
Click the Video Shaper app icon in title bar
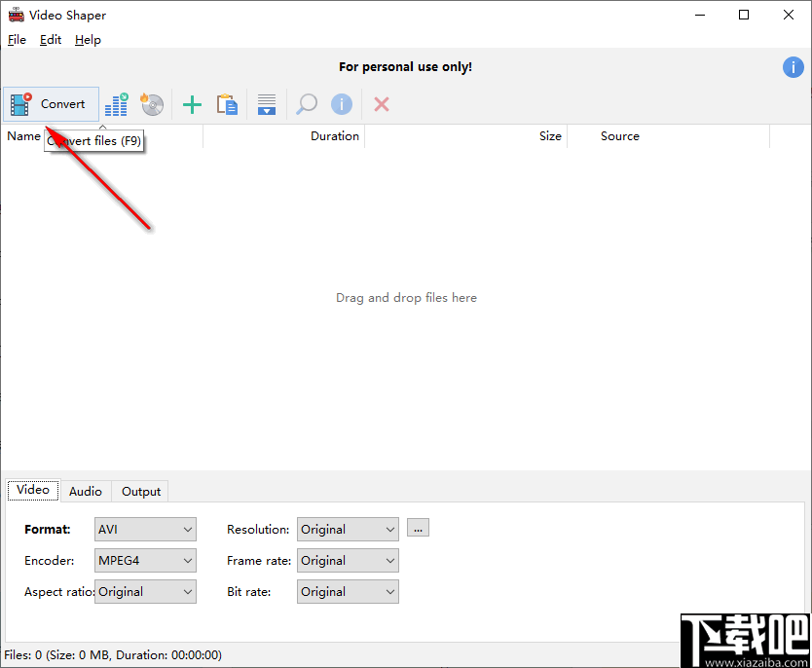click(x=16, y=15)
